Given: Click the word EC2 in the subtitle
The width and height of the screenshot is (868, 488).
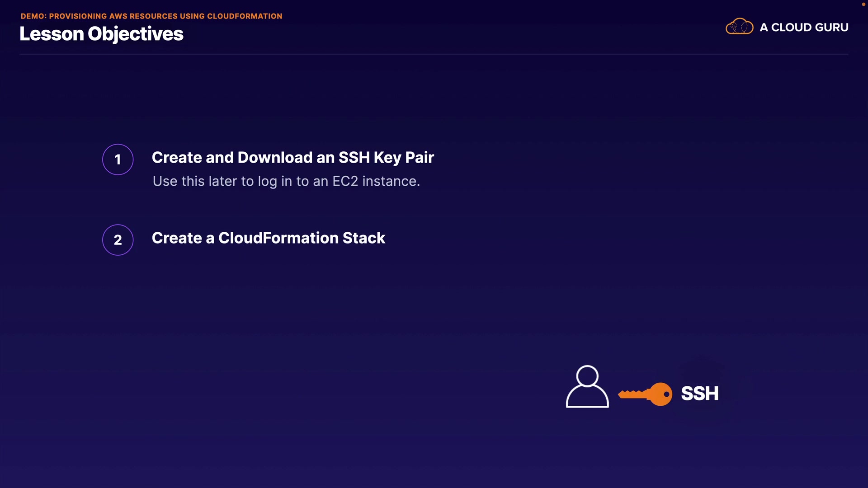Looking at the screenshot, I should (345, 181).
